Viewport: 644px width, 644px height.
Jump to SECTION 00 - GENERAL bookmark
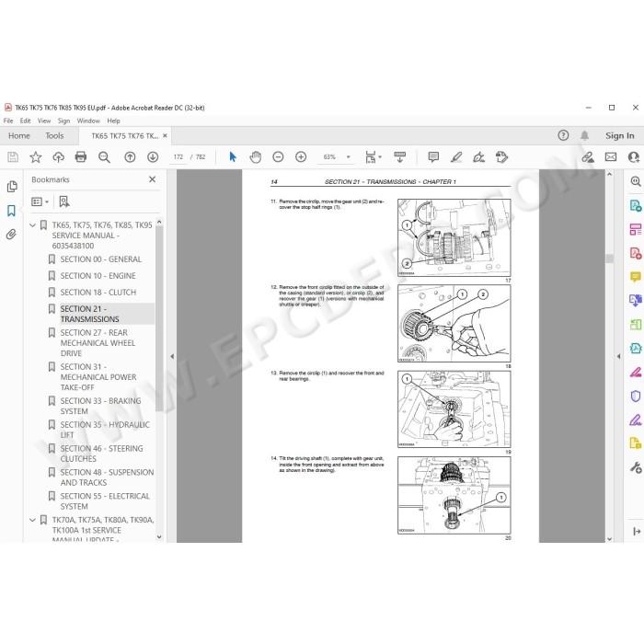pos(100,259)
